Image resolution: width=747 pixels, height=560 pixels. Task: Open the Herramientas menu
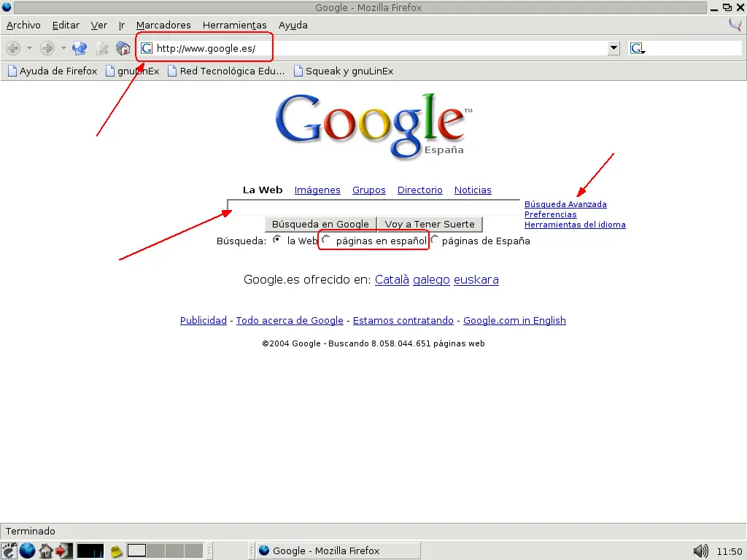click(x=234, y=26)
